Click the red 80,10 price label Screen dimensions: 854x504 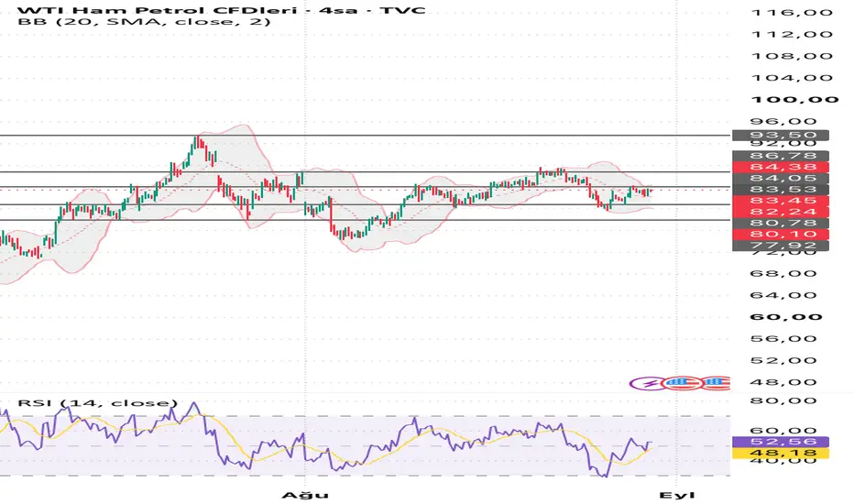(x=781, y=235)
